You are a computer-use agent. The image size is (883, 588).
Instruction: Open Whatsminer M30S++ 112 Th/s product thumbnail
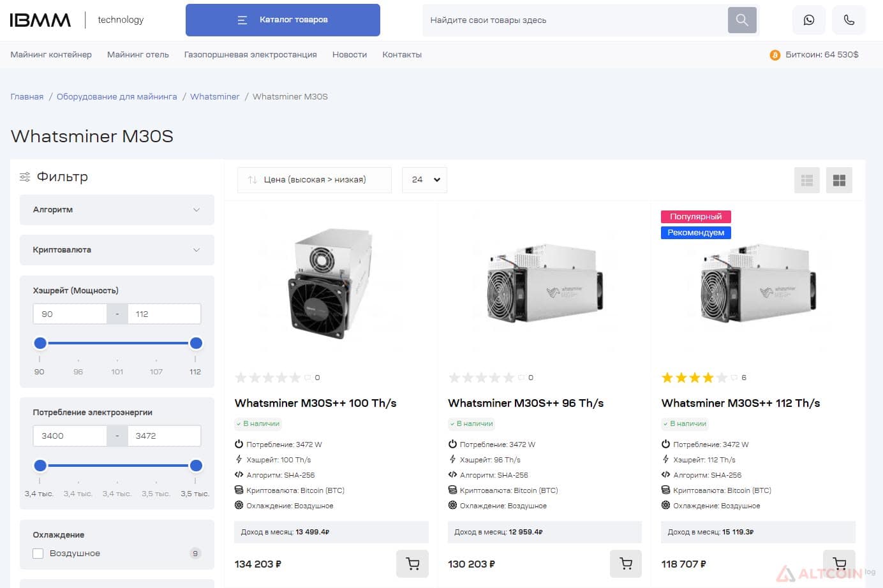click(x=758, y=283)
